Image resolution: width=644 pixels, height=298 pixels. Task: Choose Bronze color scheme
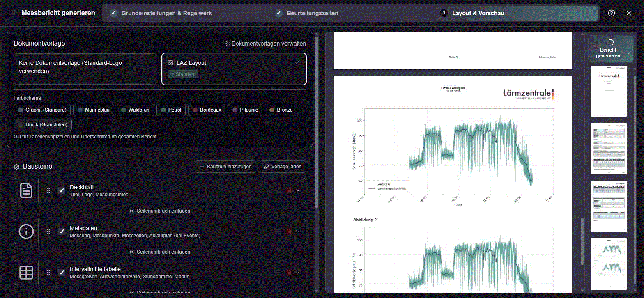(x=281, y=110)
